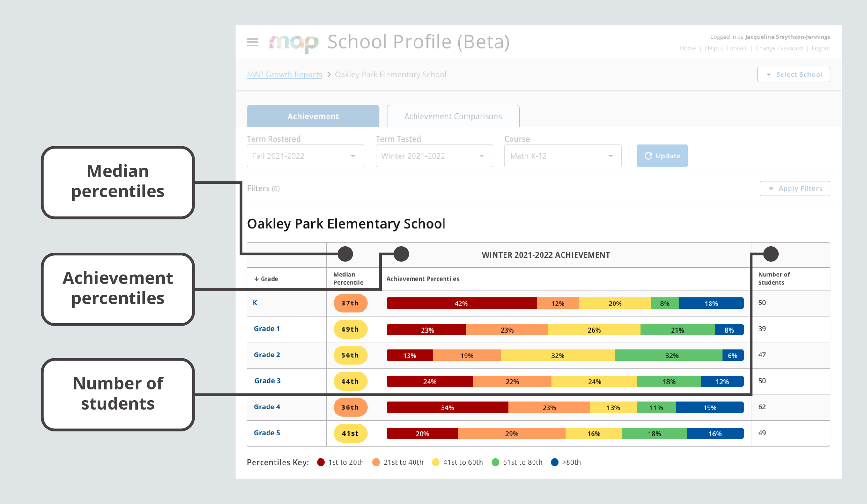Screen dimensions: 867x504
Task: Click the MAP Growth Reports breadcrumb link
Action: pyautogui.click(x=284, y=74)
